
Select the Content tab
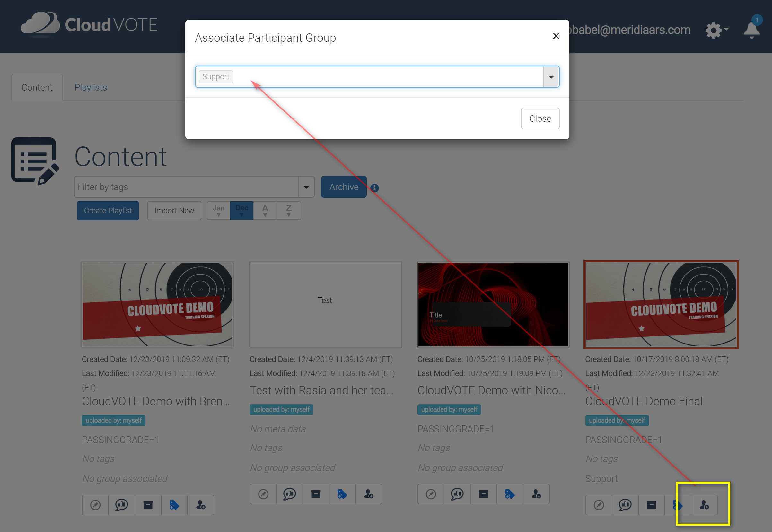click(x=37, y=87)
